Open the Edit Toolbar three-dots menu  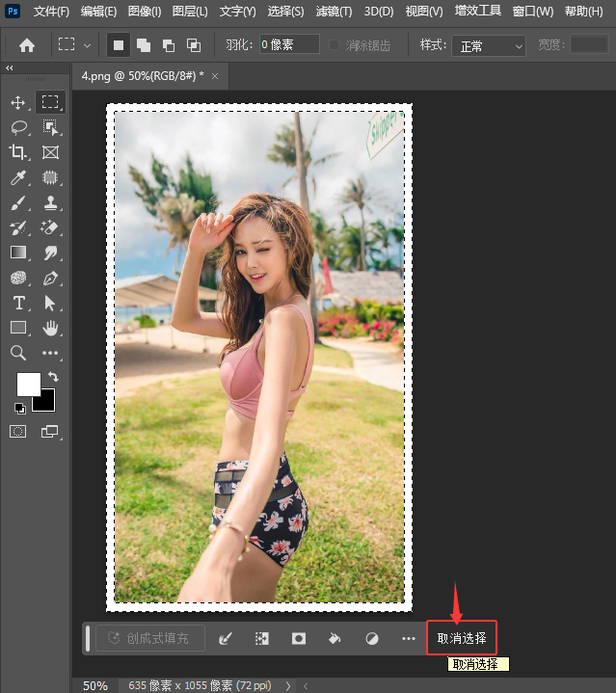50,353
